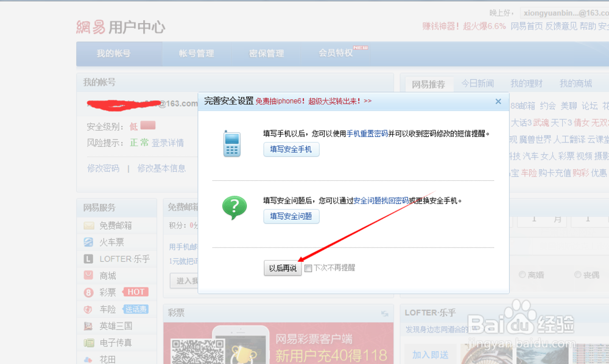Open the 手机重置密码 link

367,133
